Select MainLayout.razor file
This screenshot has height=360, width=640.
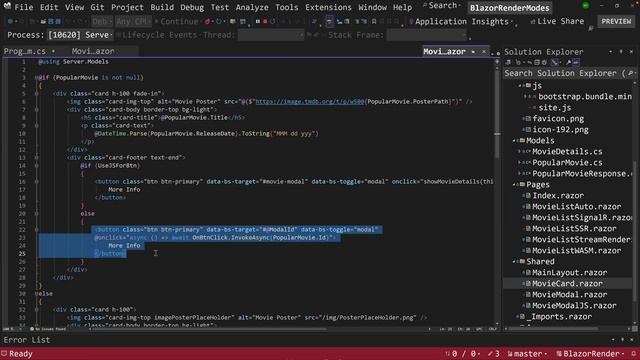click(x=569, y=273)
